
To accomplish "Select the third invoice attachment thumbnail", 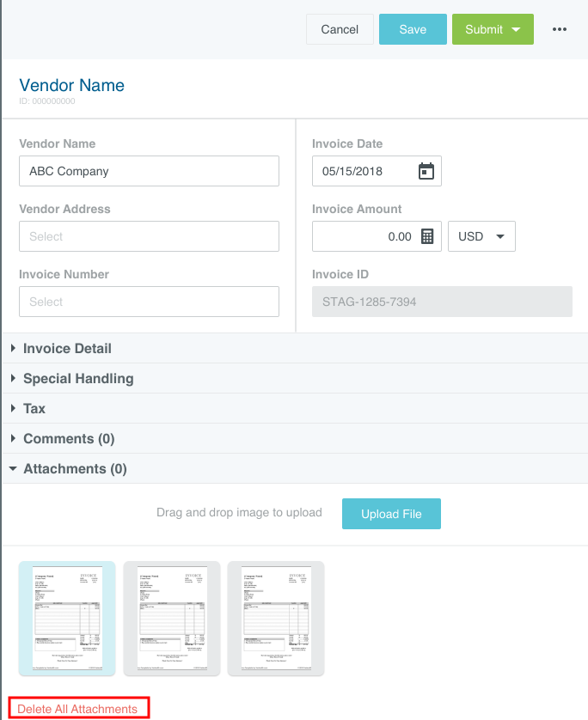I will 276,619.
